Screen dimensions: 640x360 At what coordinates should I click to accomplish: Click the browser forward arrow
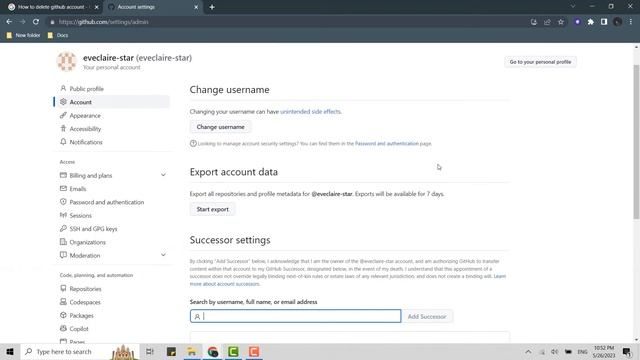pyautogui.click(x=22, y=22)
